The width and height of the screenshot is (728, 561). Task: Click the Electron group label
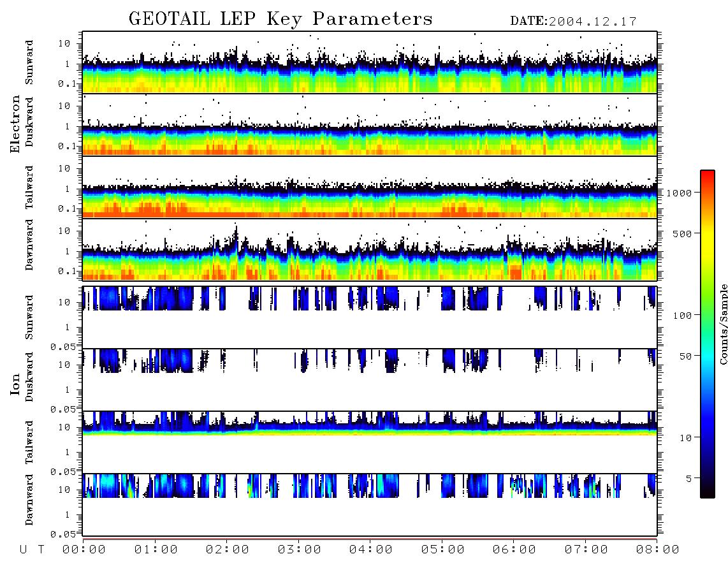click(x=15, y=124)
